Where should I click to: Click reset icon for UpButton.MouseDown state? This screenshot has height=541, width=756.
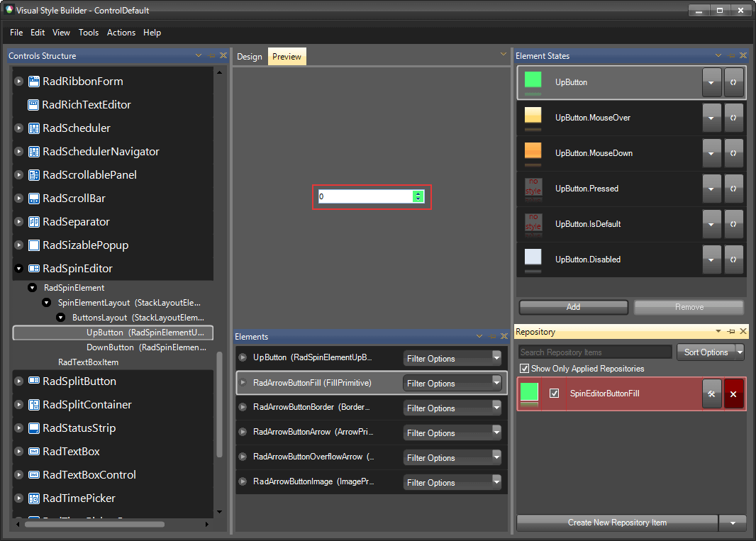click(x=733, y=153)
